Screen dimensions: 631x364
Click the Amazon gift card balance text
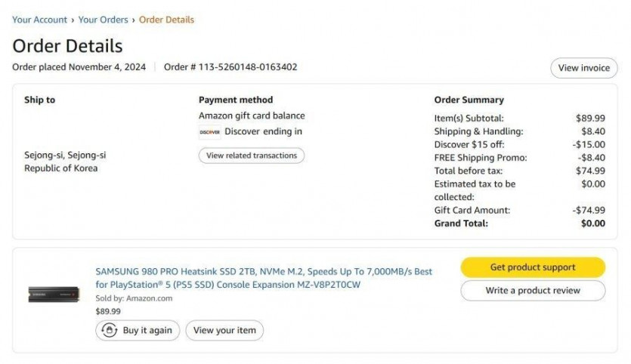tap(252, 116)
